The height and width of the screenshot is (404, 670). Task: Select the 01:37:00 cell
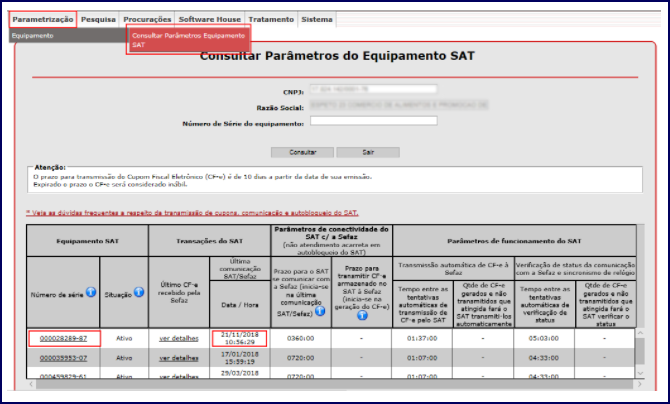point(422,339)
